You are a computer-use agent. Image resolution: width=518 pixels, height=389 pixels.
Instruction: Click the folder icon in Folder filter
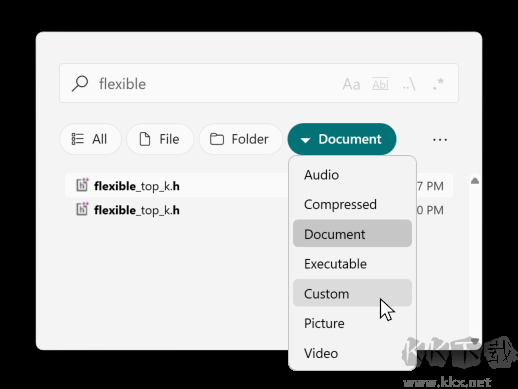click(217, 139)
